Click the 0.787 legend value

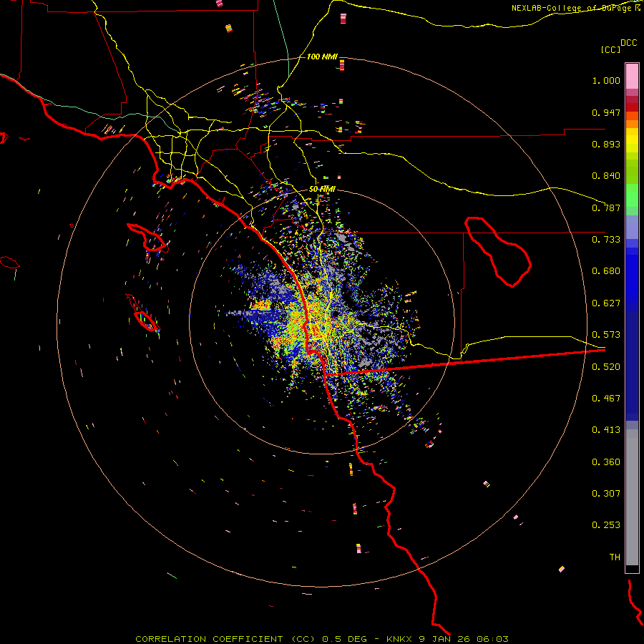pyautogui.click(x=606, y=208)
